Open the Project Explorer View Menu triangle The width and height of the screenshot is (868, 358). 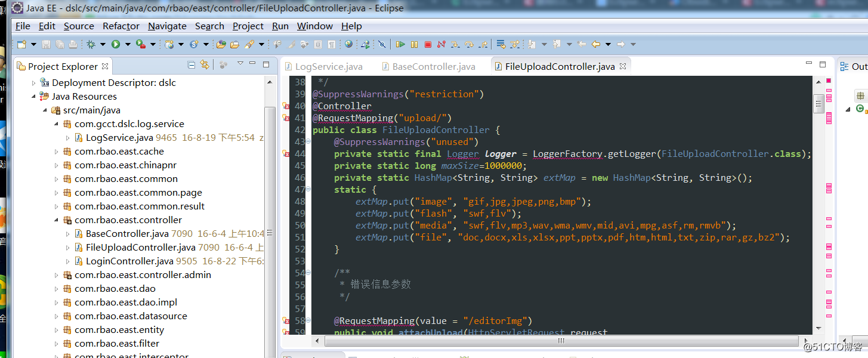tap(240, 63)
